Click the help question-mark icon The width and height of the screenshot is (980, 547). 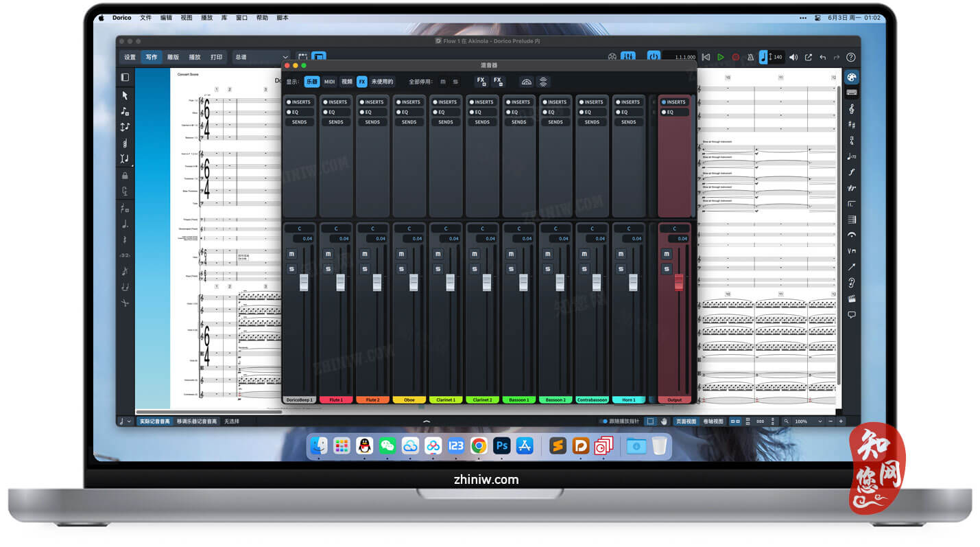[851, 57]
